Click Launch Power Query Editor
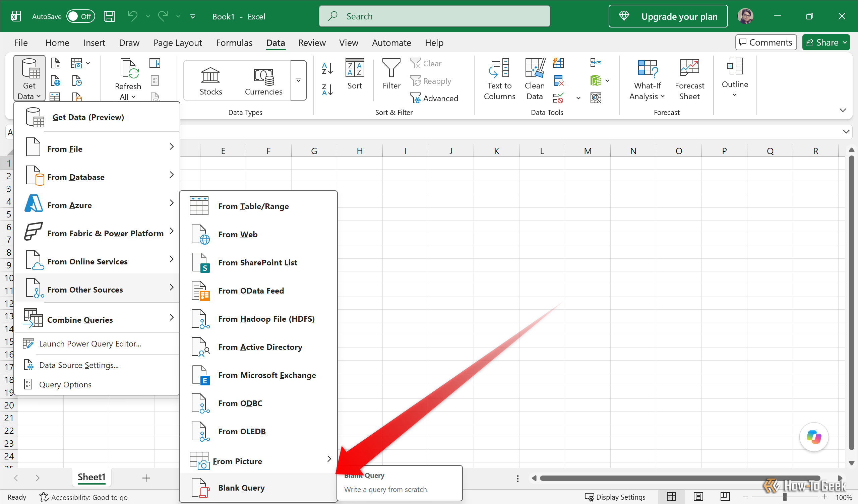The image size is (858, 504). (98, 343)
